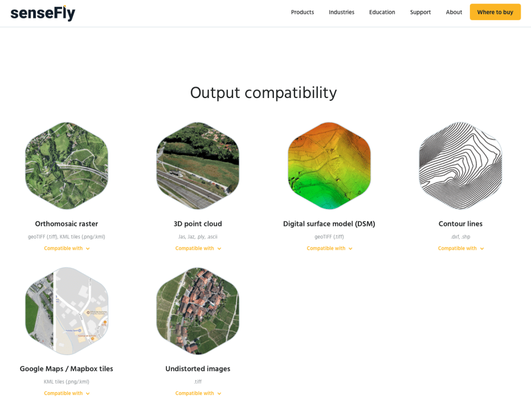Viewport: 531px width, 420px height.
Task: Open the Education menu
Action: (x=382, y=12)
